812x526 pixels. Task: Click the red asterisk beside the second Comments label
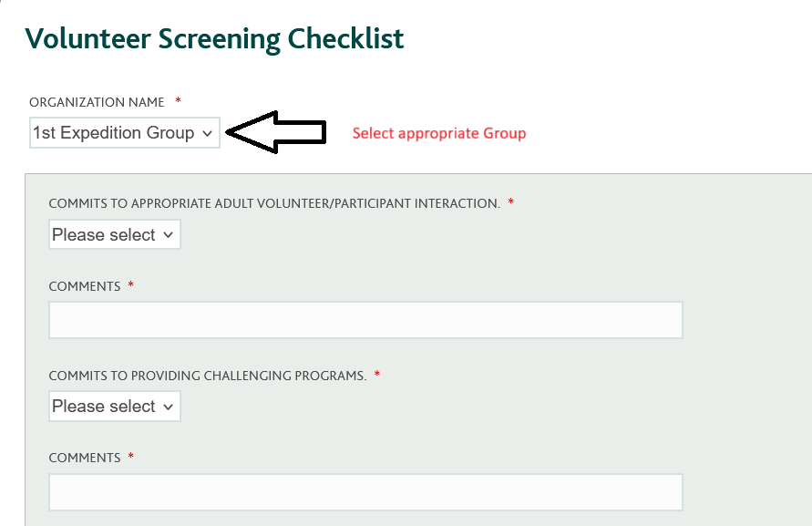130,456
